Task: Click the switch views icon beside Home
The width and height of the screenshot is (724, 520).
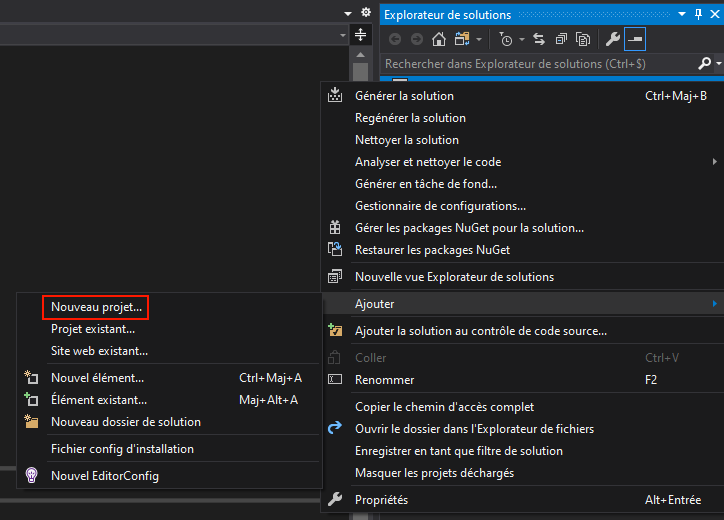Action: 461,39
